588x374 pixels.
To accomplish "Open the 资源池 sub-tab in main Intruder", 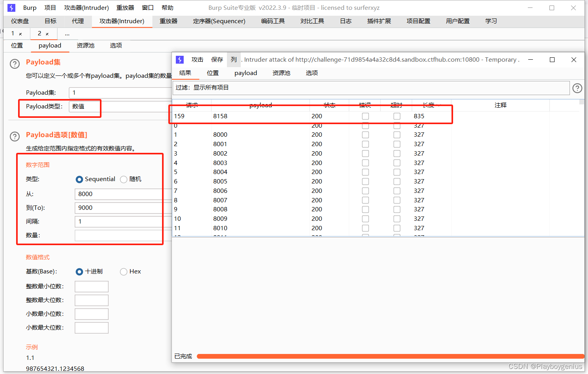I will coord(85,46).
